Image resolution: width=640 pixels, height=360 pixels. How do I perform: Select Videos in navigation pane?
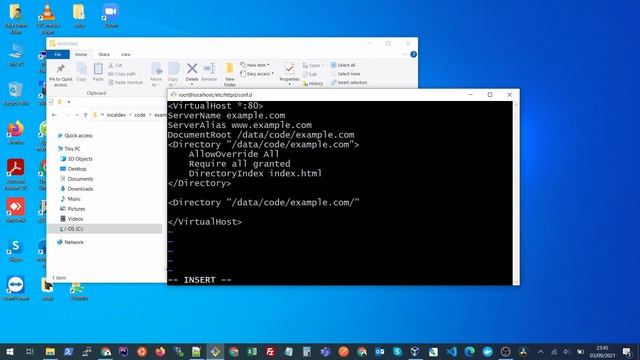[x=72, y=219]
